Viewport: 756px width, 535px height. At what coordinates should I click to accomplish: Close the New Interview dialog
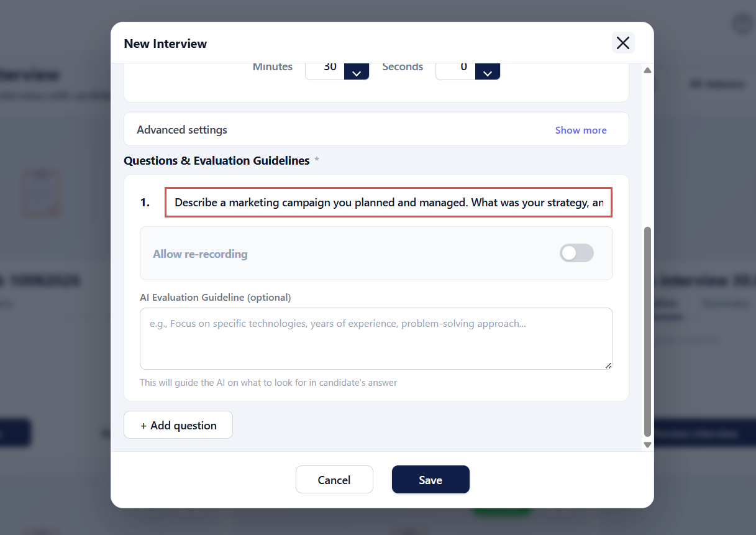623,42
